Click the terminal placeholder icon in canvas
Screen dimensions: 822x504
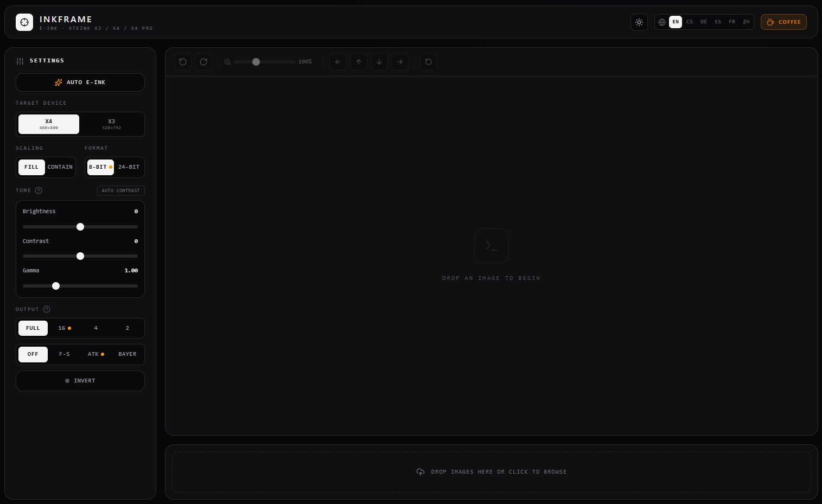tap(492, 246)
